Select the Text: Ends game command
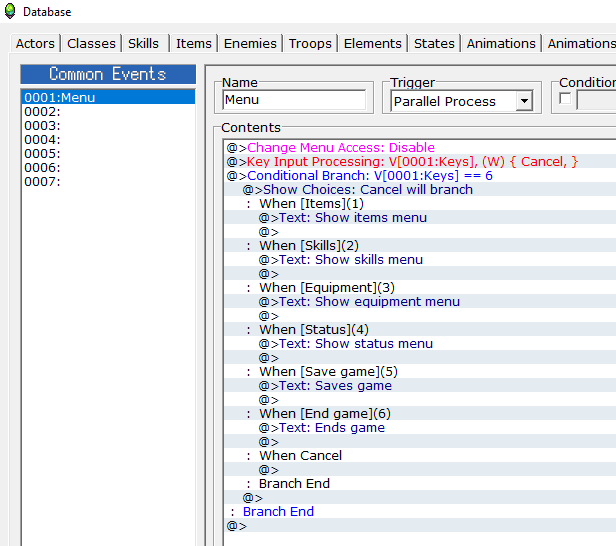 [x=420, y=428]
